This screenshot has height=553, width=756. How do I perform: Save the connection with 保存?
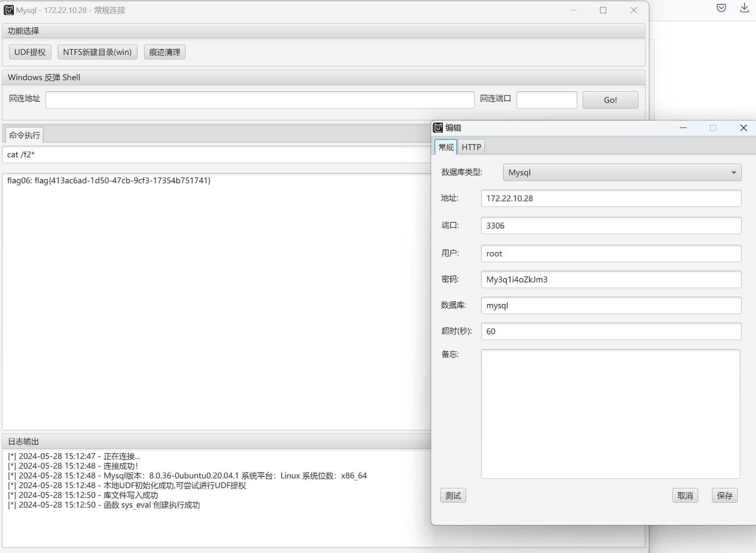point(724,495)
